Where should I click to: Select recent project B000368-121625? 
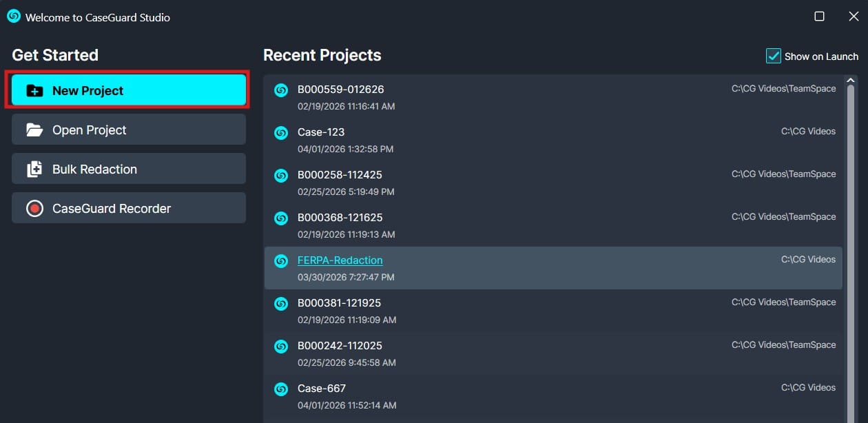click(x=340, y=218)
